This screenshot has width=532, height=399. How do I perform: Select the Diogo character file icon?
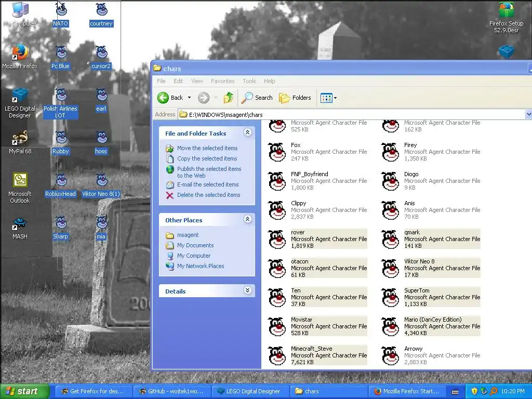coord(391,181)
